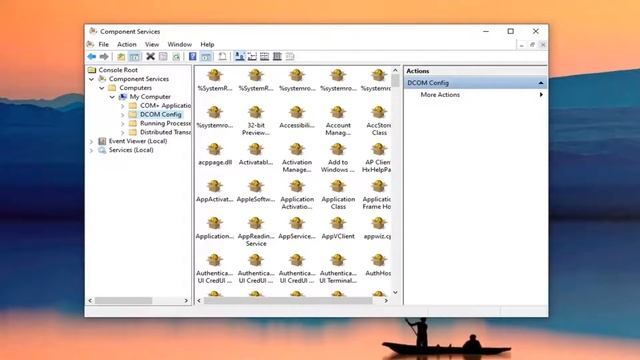Open the File menu
This screenshot has height=360, width=640.
point(104,44)
